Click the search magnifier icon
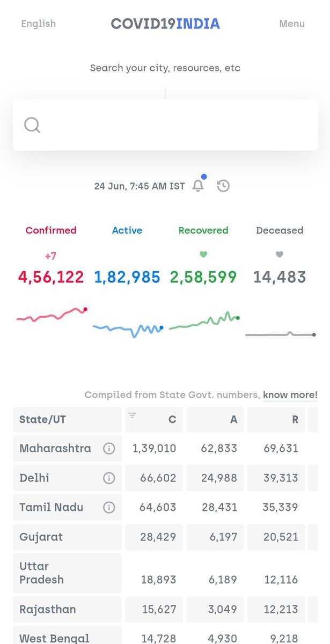330x644 pixels. [32, 125]
